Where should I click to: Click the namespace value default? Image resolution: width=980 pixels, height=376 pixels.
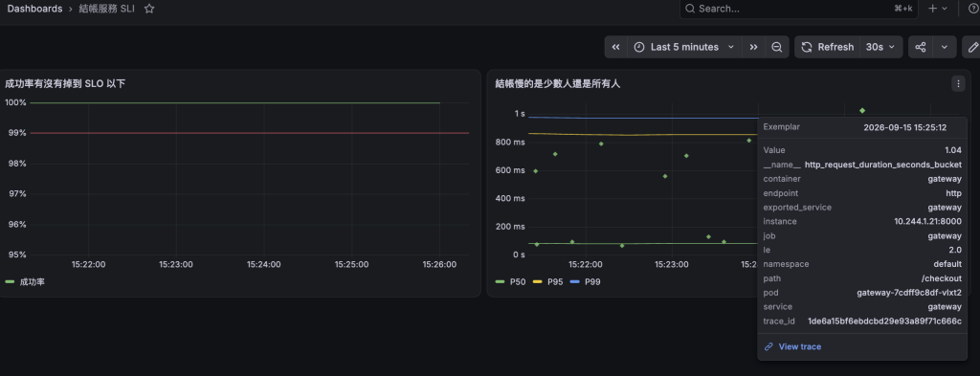(948, 264)
